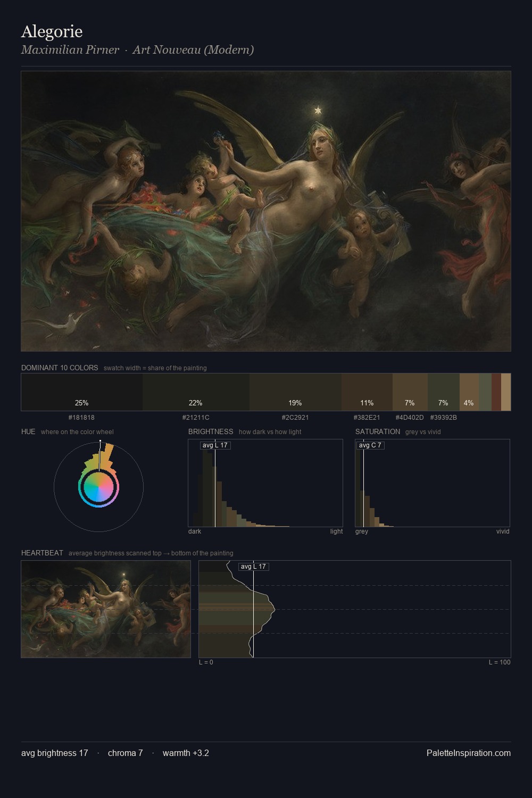The height and width of the screenshot is (798, 532).
Task: Click the avg L 17 label in heartbeat chart
Action: click(x=253, y=567)
